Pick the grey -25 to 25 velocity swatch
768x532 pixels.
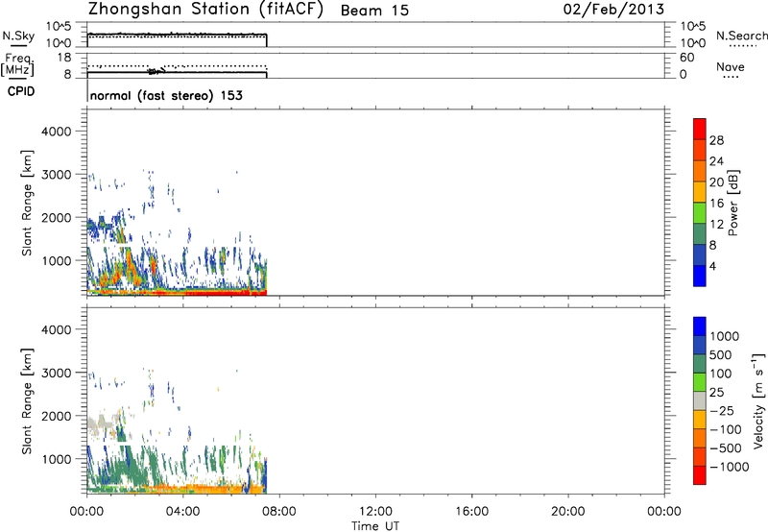(700, 400)
